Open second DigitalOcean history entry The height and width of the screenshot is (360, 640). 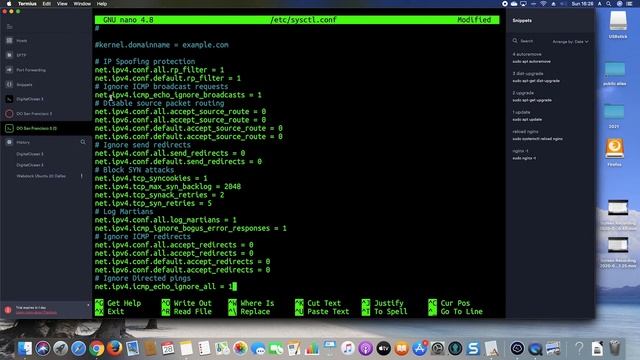30,165
